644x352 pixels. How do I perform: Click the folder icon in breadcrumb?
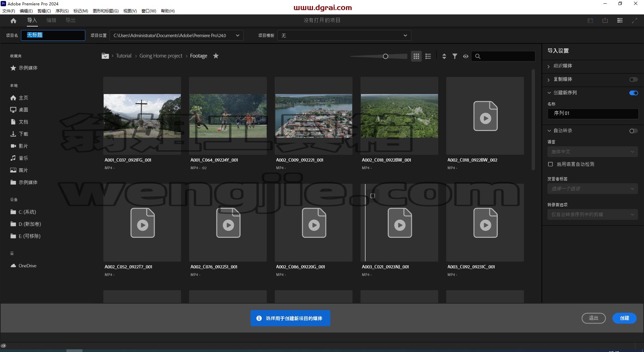105,56
